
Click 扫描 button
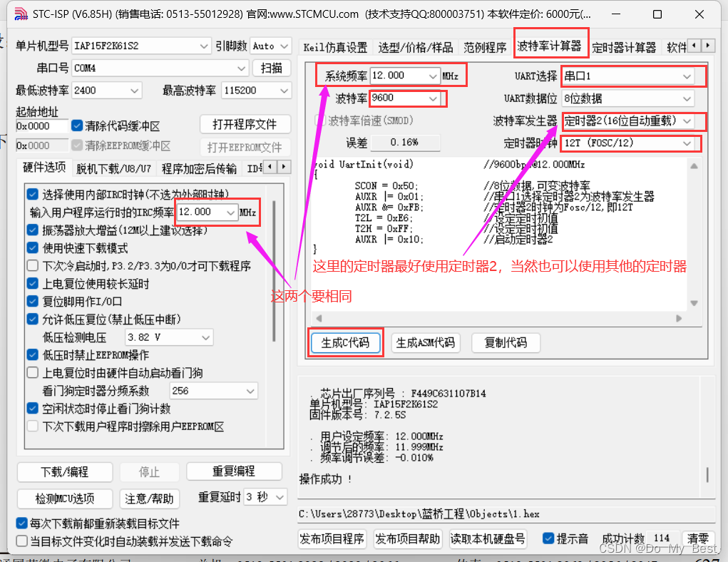coord(272,68)
